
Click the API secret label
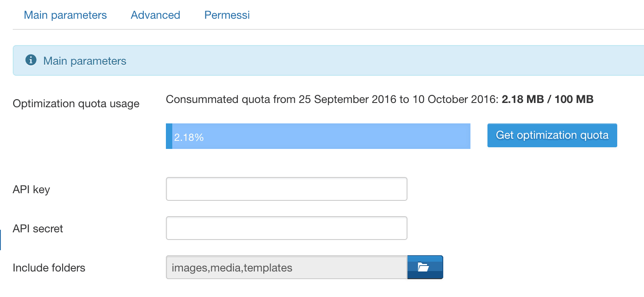pyautogui.click(x=38, y=228)
